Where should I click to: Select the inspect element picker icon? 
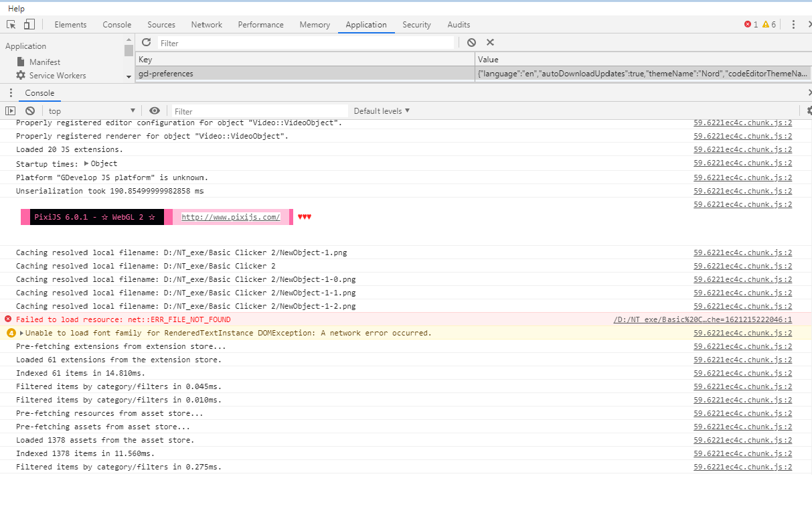point(11,25)
